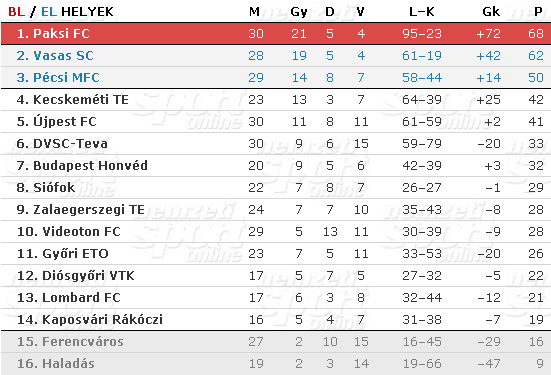Click the Diósgyőri VTK row
The height and width of the screenshot is (375, 551).
pos(276,276)
